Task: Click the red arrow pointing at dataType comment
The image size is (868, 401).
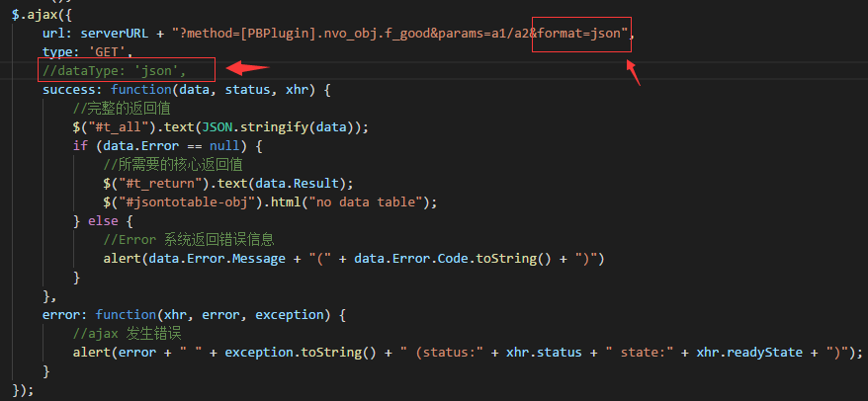Action: pos(247,69)
